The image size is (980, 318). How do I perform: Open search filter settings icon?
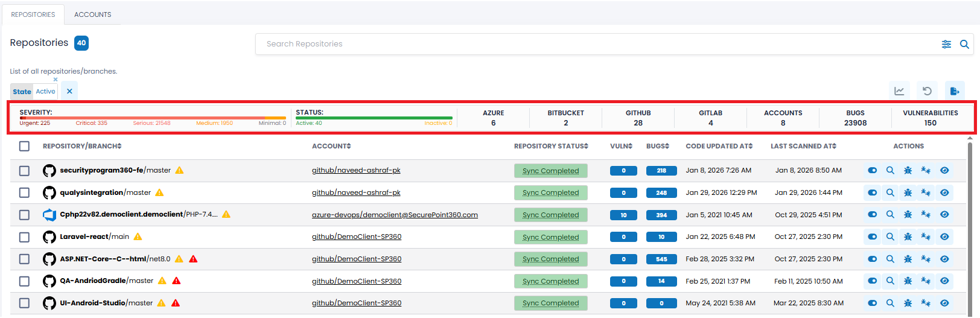pos(946,44)
